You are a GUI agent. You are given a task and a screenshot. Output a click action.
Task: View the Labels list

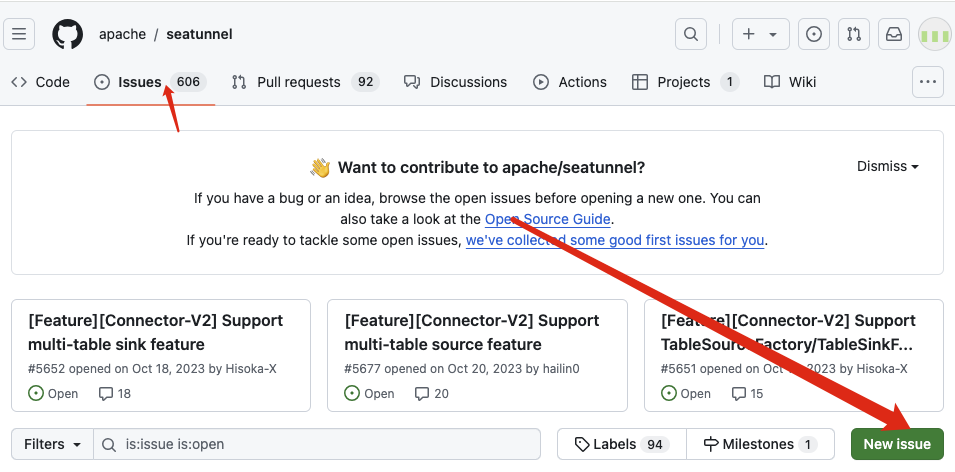(x=621, y=444)
